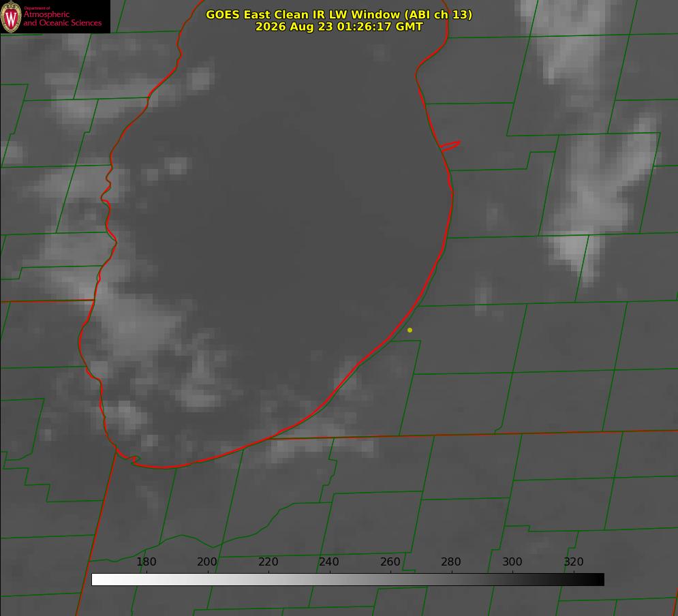Click the 180 label on the colorbar

coord(146,561)
